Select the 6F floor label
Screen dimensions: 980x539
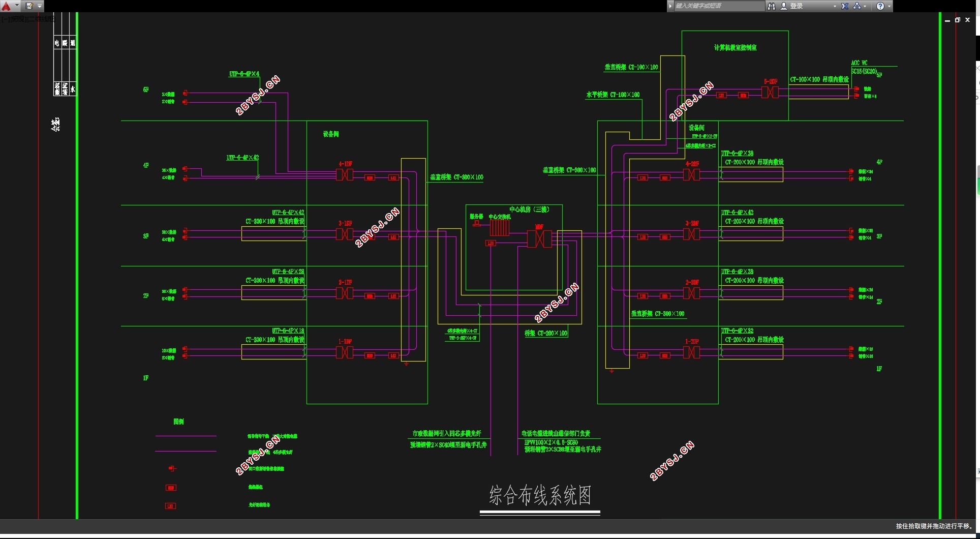point(146,90)
